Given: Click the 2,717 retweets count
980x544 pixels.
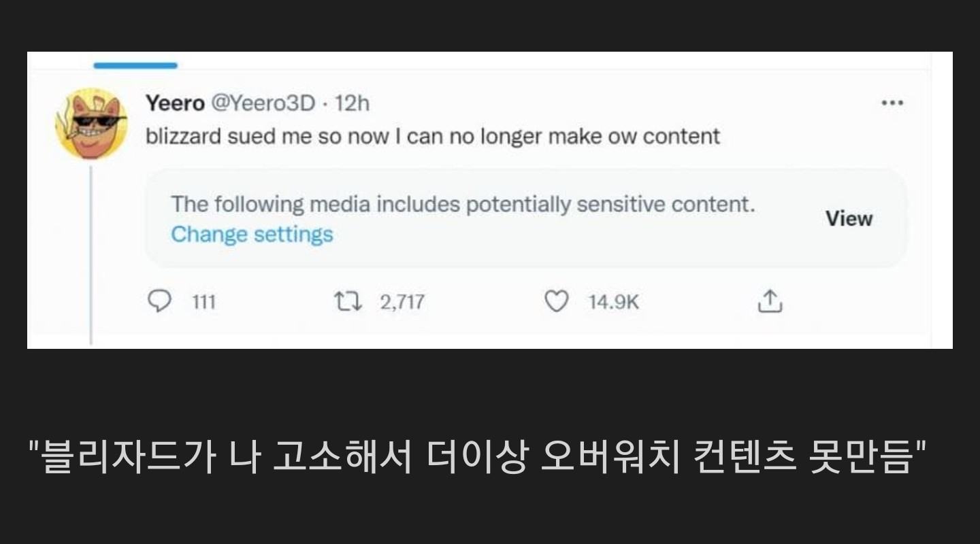Looking at the screenshot, I should pos(402,302).
